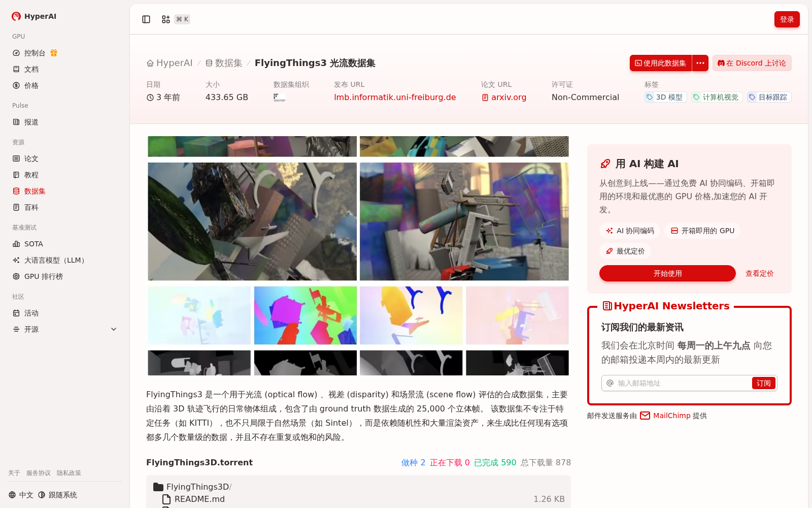Click the FlyingThings3 preview image
Screen dimensions: 812x508
(358, 256)
